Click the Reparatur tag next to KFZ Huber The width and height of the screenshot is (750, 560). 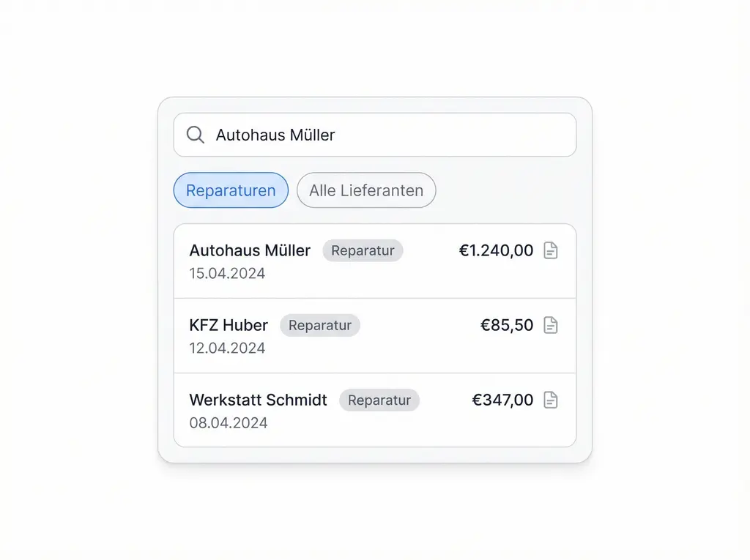tap(320, 325)
